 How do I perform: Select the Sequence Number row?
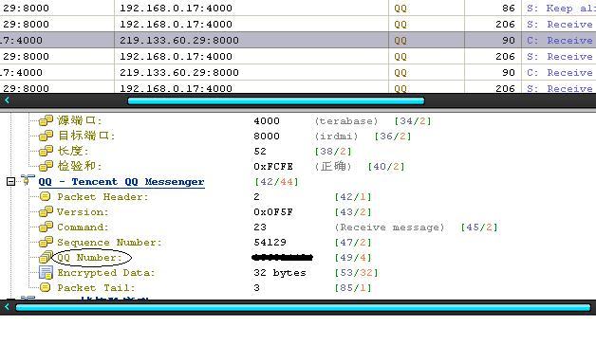coord(205,242)
